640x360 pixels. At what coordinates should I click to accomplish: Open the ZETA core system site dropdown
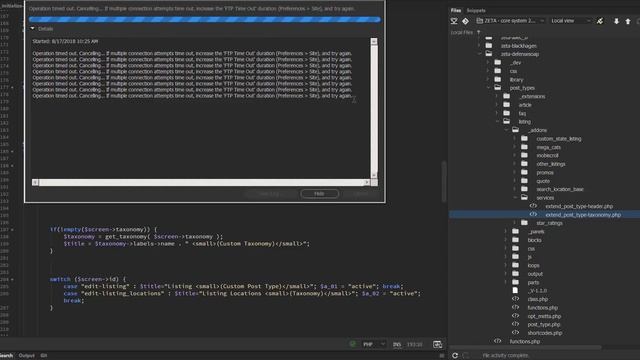tap(510, 21)
